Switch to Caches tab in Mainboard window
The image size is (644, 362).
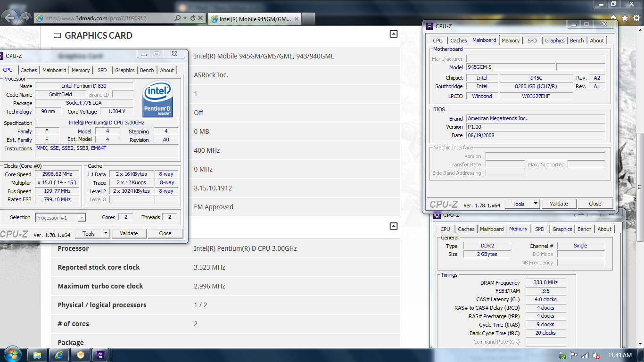tap(459, 41)
